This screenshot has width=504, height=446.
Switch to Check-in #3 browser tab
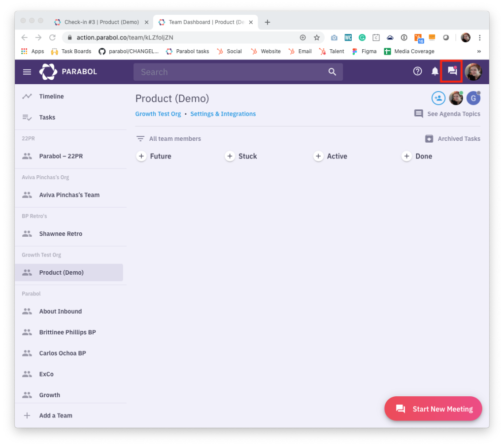point(101,22)
